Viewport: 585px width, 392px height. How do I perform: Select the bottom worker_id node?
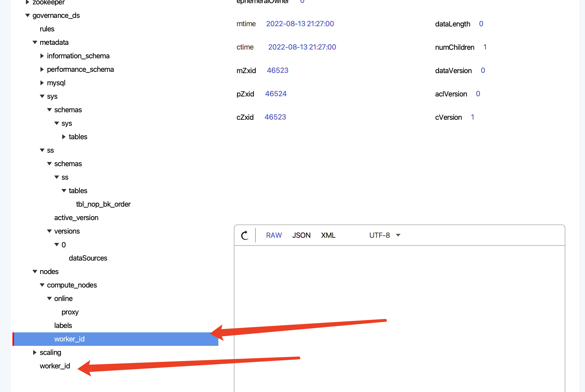(x=55, y=366)
